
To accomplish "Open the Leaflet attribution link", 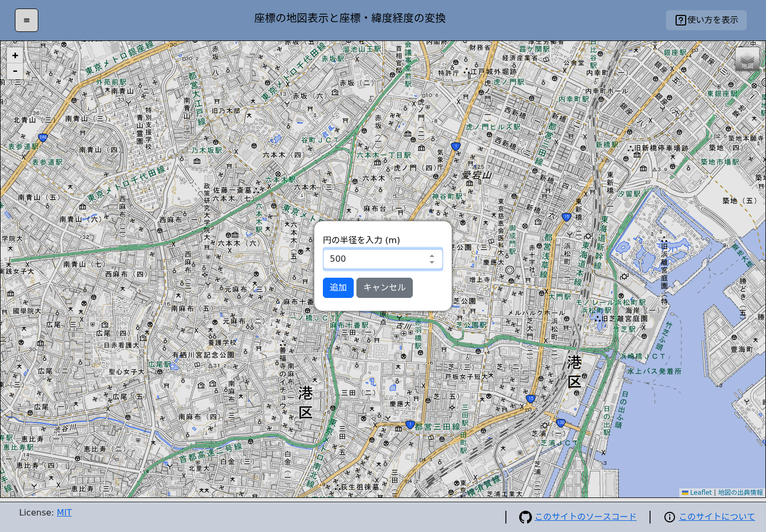I will coord(697,493).
